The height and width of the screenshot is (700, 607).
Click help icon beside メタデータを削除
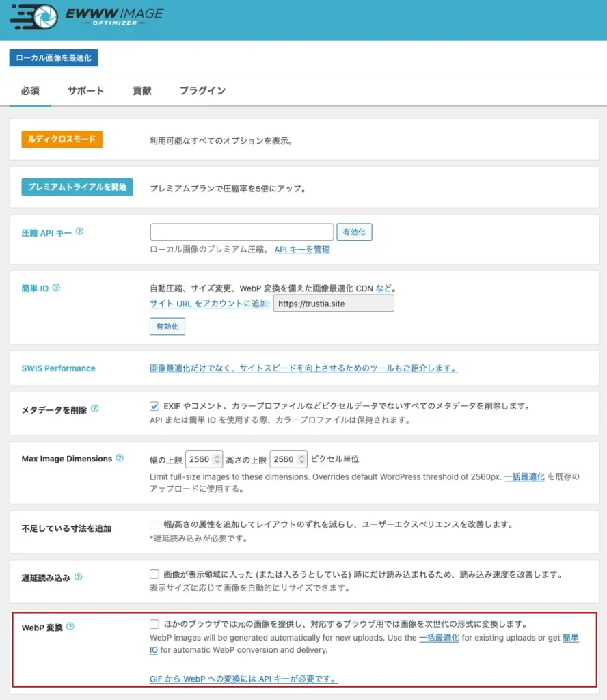94,408
